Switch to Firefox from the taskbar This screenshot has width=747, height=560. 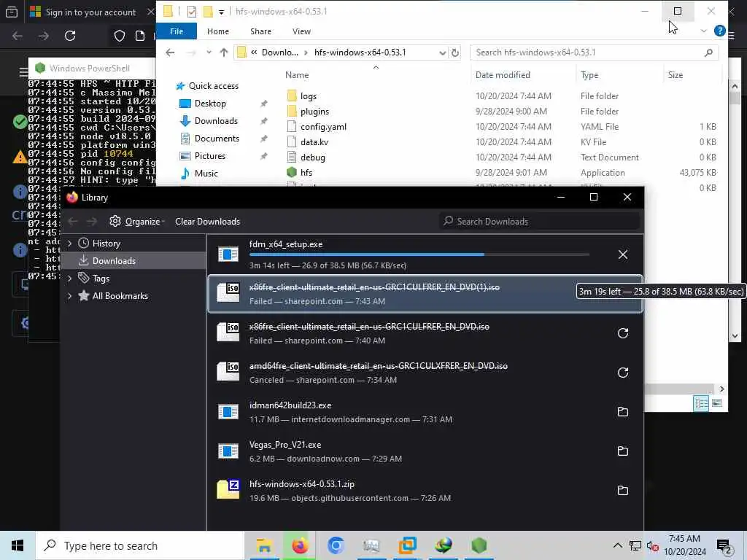tap(300, 545)
